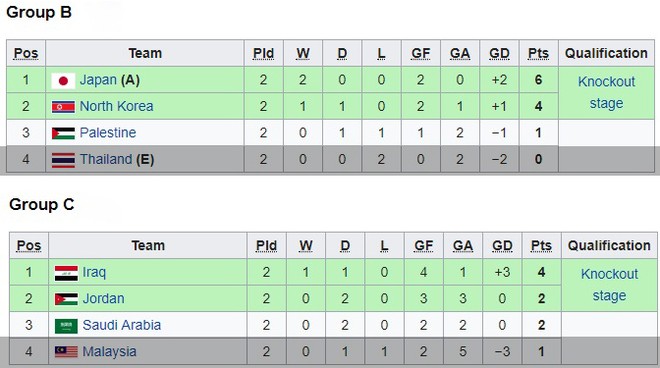Click the Iraq flag icon
660x368 pixels.
tap(66, 273)
